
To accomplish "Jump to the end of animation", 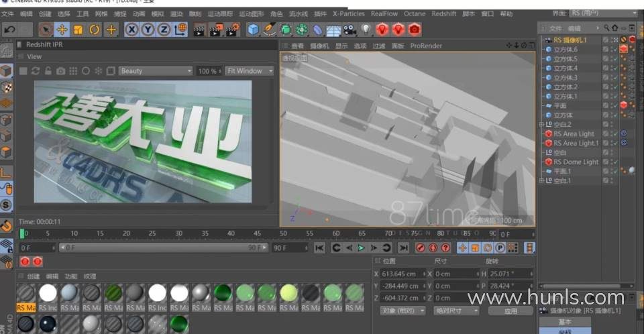I will 404,247.
